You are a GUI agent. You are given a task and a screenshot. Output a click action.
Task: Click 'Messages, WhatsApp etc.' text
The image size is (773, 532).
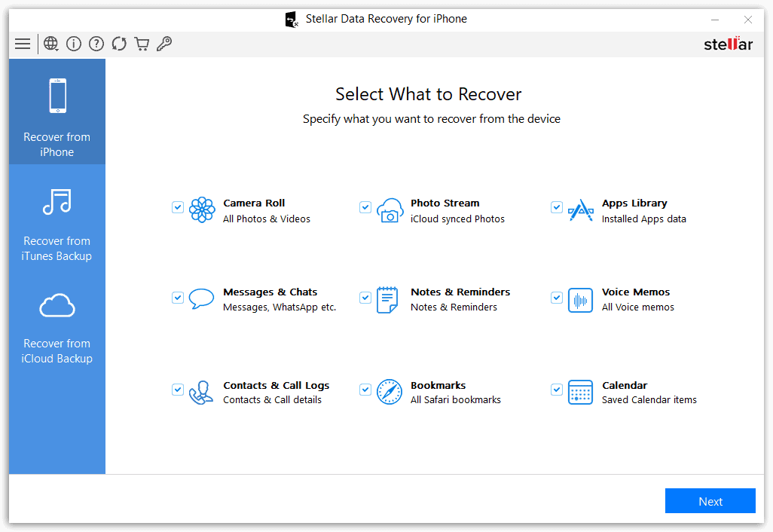[x=280, y=307]
